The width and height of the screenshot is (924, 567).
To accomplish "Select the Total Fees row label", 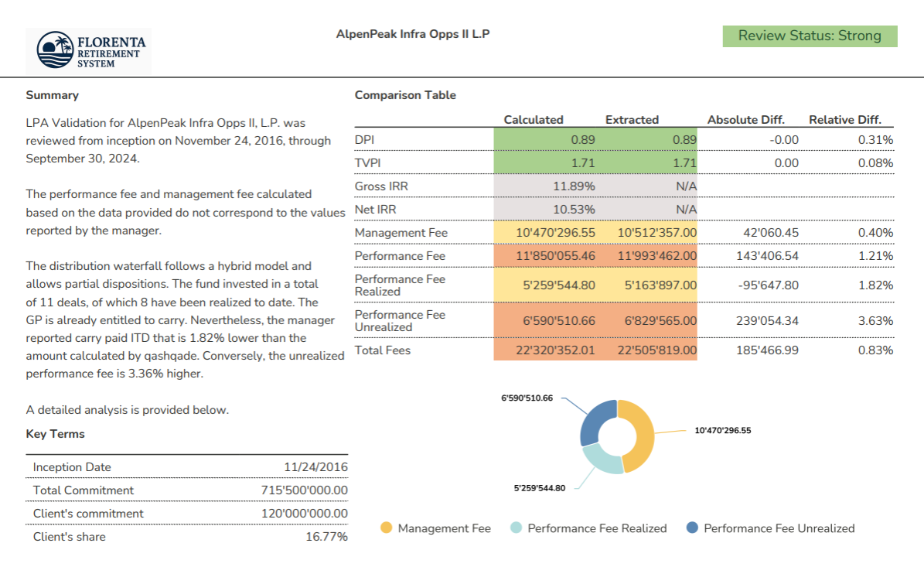I will (x=383, y=350).
